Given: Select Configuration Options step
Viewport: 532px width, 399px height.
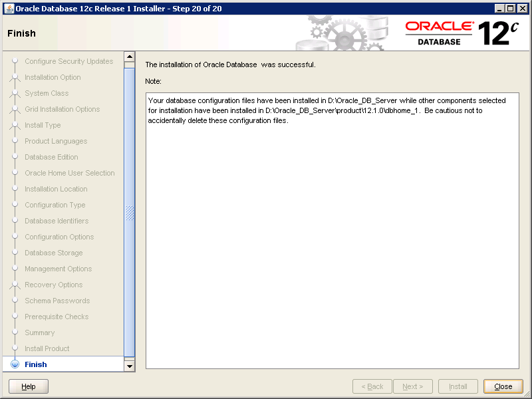Looking at the screenshot, I should (x=59, y=237).
